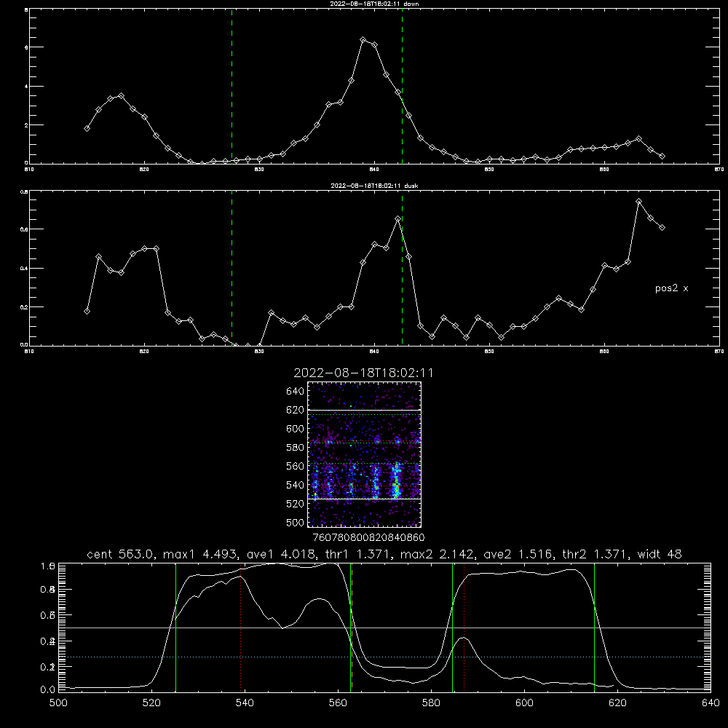This screenshot has height=728, width=728.
Task: Click the left green dashed line in dawn plot
Action: coord(232,86)
